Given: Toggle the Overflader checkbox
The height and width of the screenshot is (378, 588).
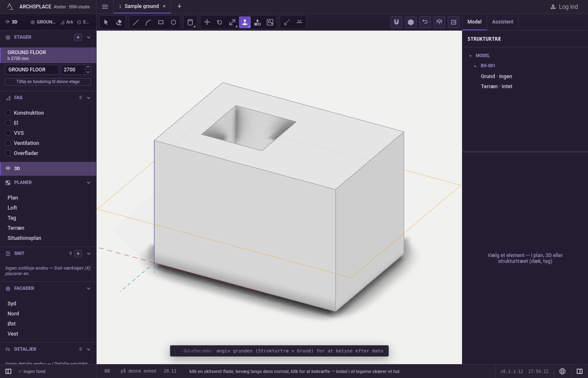Looking at the screenshot, I should click(x=8, y=153).
